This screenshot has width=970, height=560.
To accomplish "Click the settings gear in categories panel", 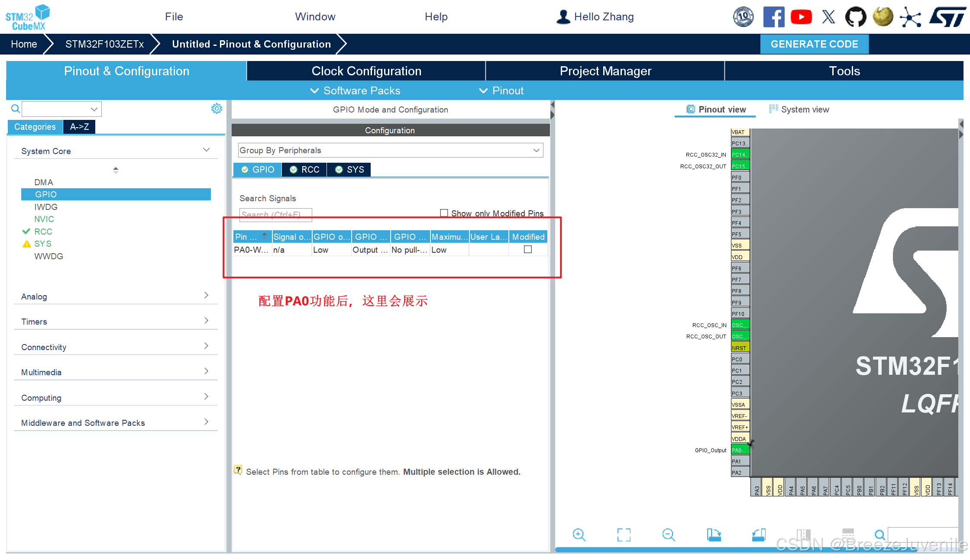I will pos(217,109).
